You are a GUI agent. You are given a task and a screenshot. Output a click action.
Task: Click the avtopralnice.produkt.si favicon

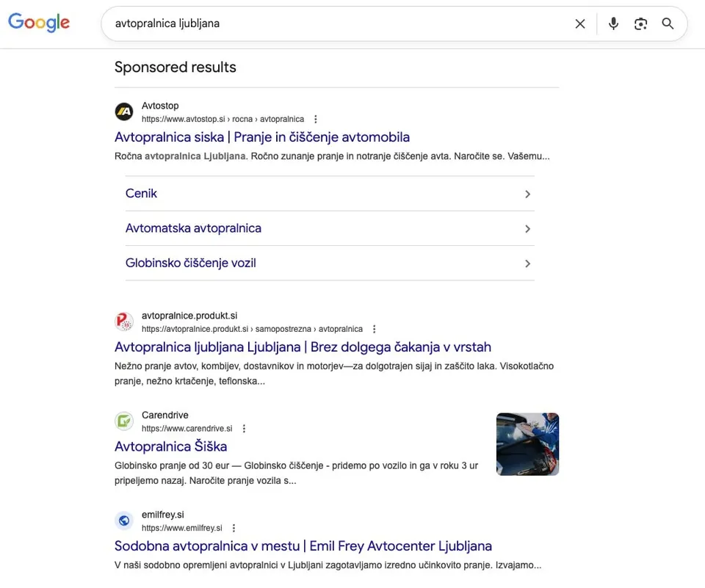point(124,322)
